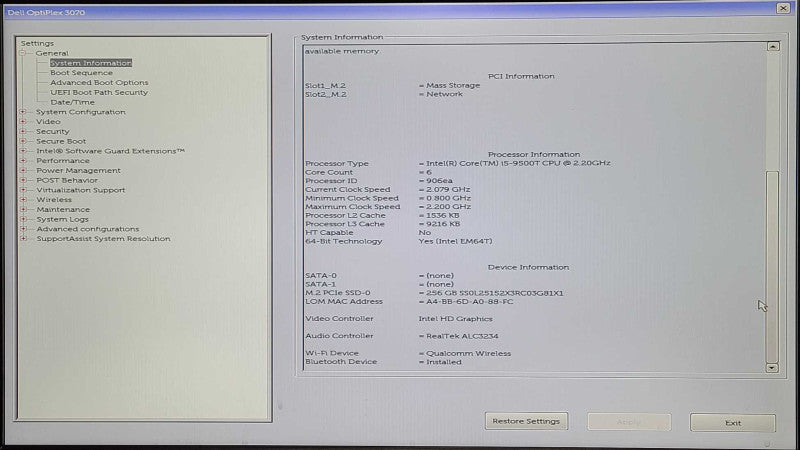The height and width of the screenshot is (450, 800).
Task: Select Advanced configurations label
Action: [x=87, y=229]
